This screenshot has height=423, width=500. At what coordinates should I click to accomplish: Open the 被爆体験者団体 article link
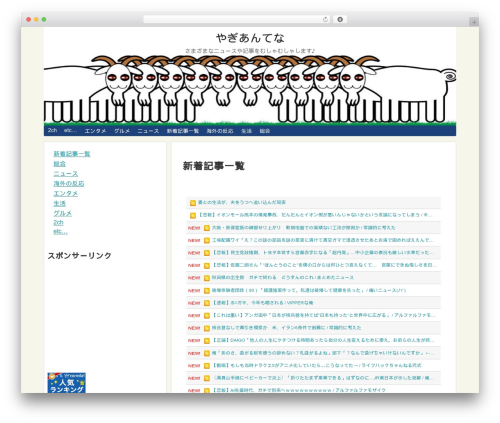(x=309, y=290)
